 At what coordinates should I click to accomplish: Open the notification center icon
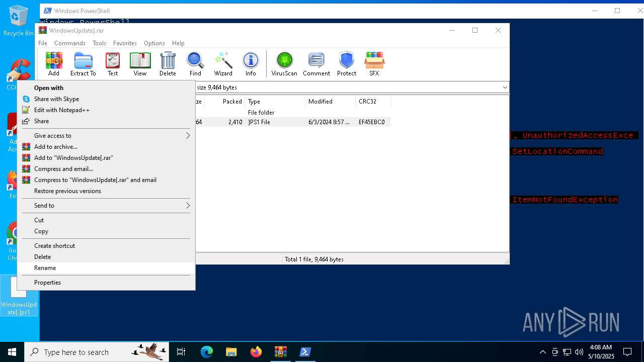(627, 352)
